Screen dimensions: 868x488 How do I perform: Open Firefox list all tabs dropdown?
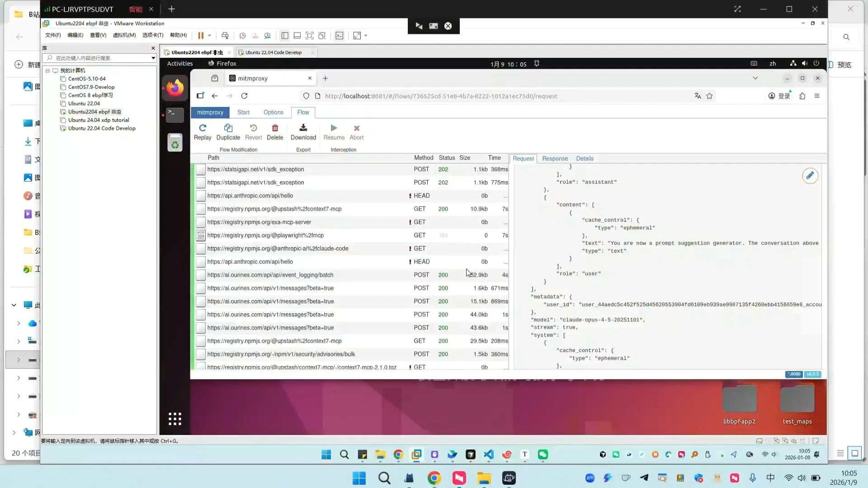click(x=755, y=78)
